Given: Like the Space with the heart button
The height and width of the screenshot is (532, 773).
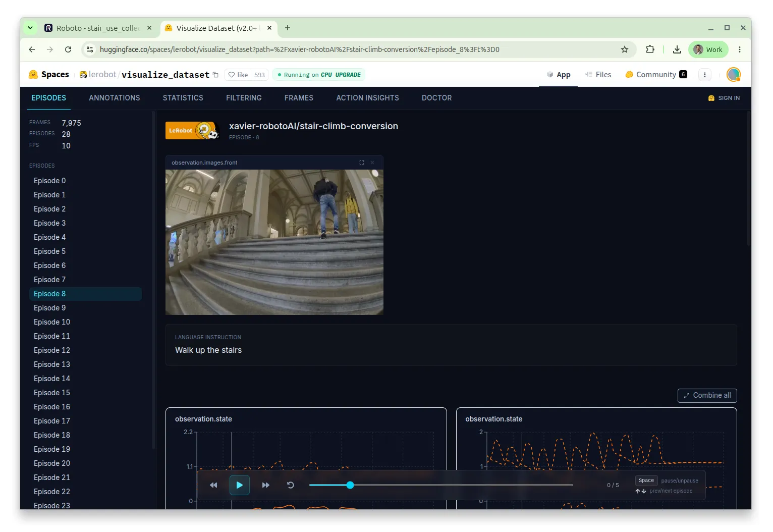Looking at the screenshot, I should pyautogui.click(x=238, y=75).
